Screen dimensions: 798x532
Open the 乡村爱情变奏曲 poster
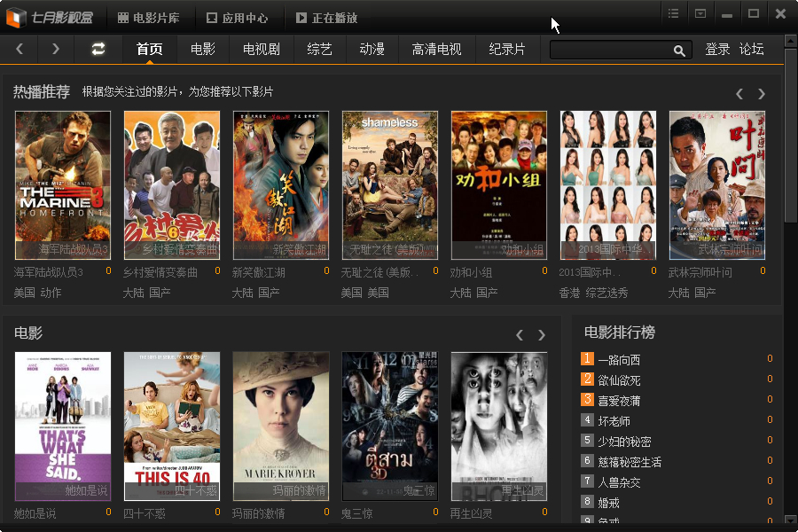[x=172, y=185]
